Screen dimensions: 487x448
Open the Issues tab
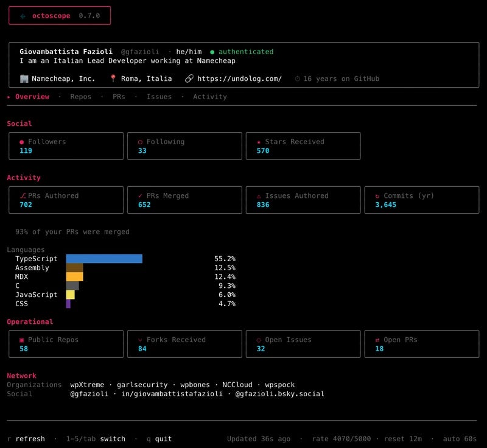point(159,97)
